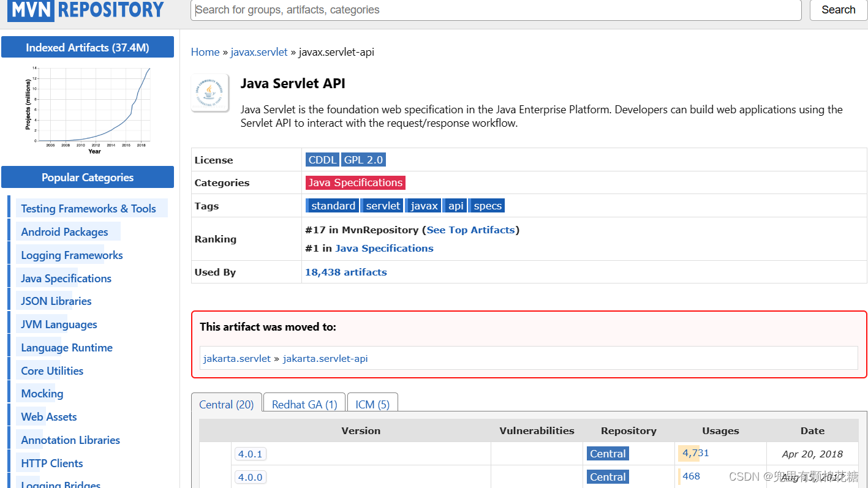The image size is (868, 488).
Task: Open JSON Libraries category
Action: coord(56,301)
